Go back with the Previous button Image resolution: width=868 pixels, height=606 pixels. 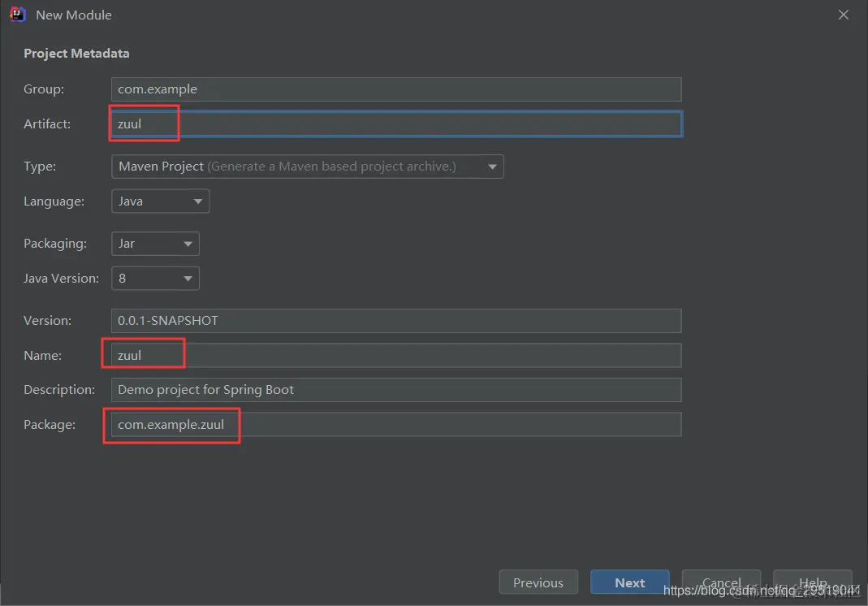(538, 582)
